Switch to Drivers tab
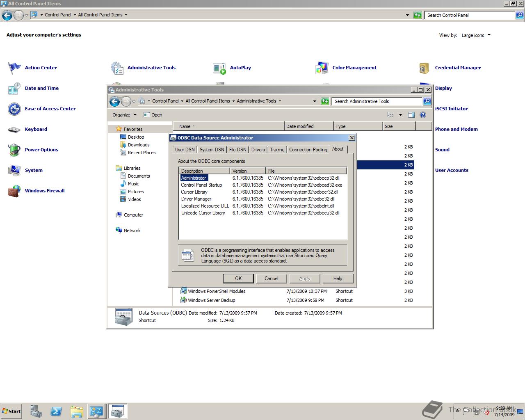The height and width of the screenshot is (420, 525). [258, 150]
